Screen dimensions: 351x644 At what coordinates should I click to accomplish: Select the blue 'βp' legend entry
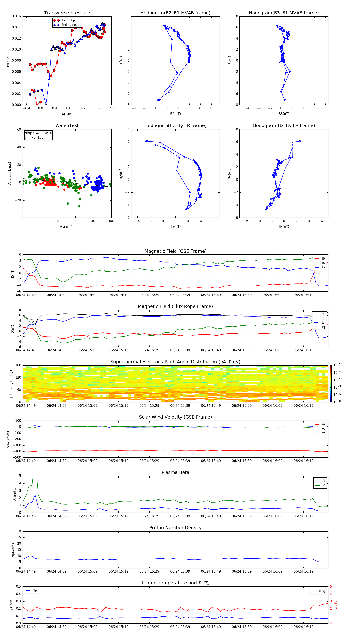point(320,480)
